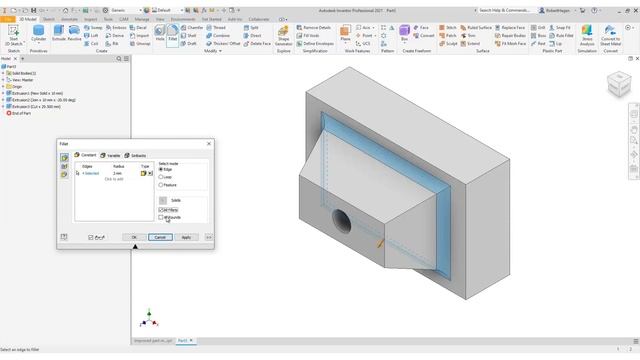Screen dimensions: 640x360
Task: Open the fillet type dropdown in edge row
Action: [150, 173]
